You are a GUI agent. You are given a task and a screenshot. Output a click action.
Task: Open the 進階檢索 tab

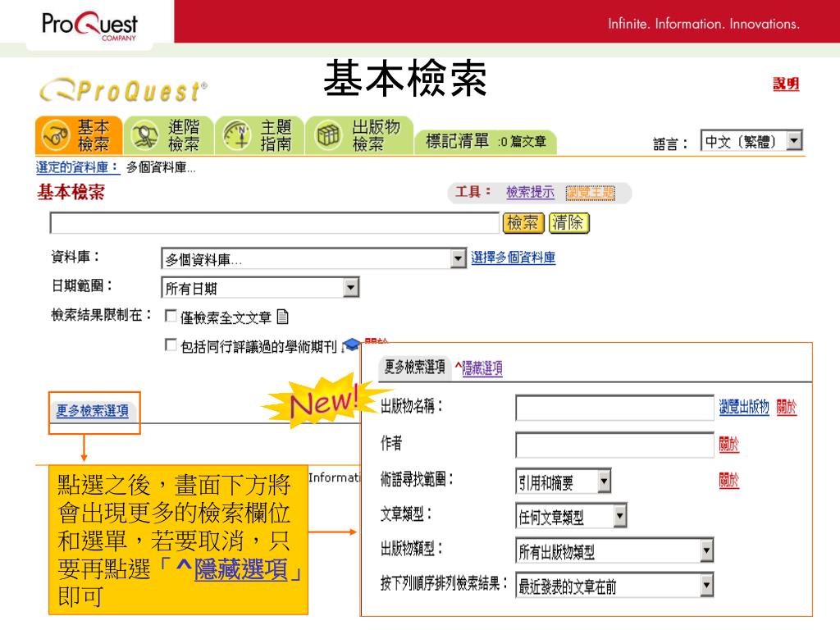point(169,135)
